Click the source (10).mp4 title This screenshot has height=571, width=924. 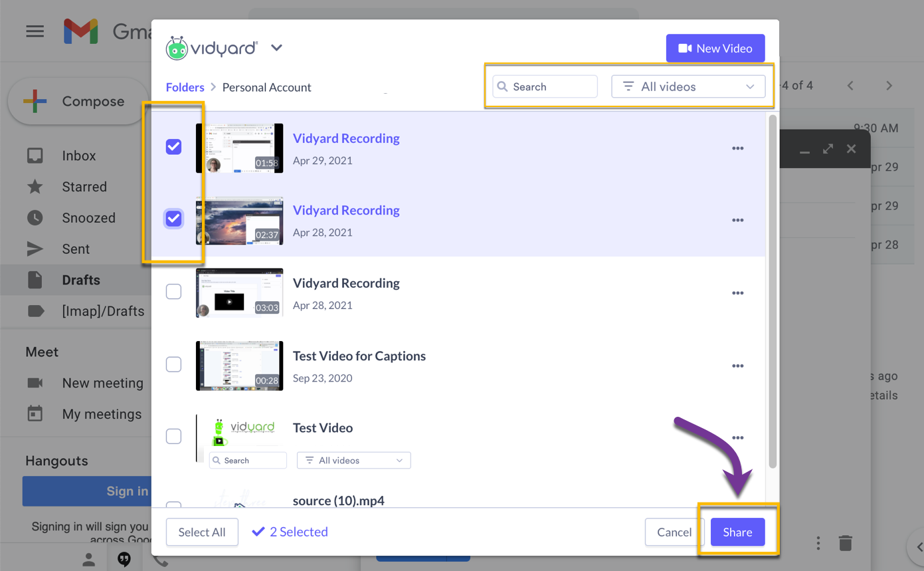click(339, 501)
